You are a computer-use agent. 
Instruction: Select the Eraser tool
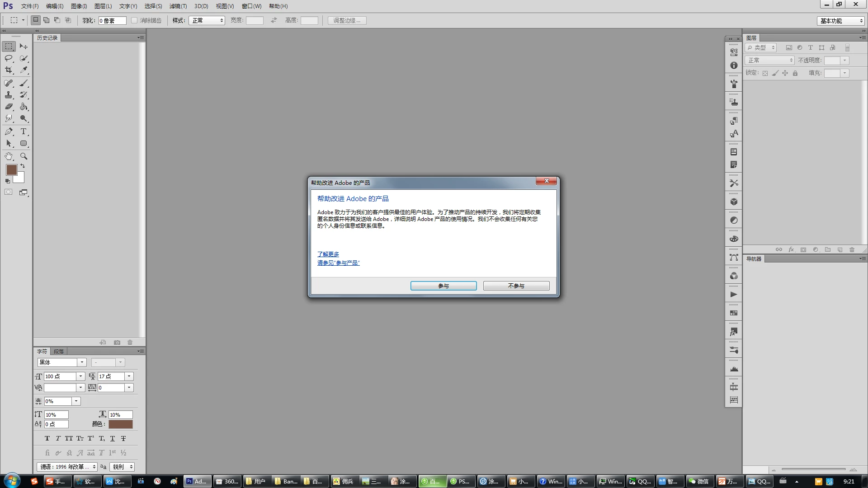click(x=9, y=107)
